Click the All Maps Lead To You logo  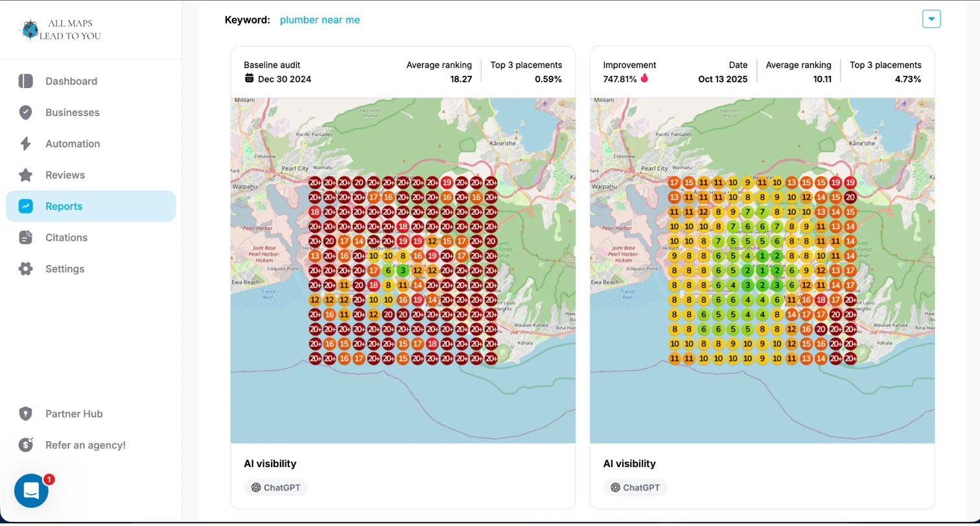pos(60,30)
